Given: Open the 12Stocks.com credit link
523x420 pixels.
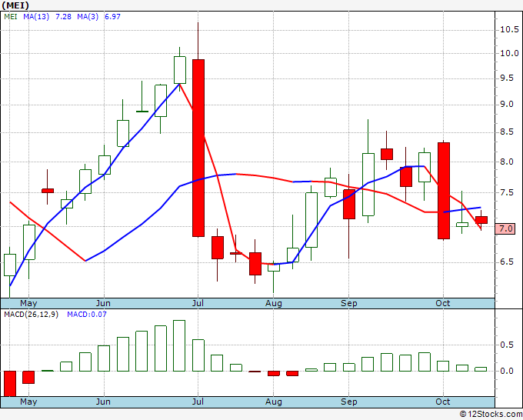Looking at the screenshot, I should pos(491,415).
